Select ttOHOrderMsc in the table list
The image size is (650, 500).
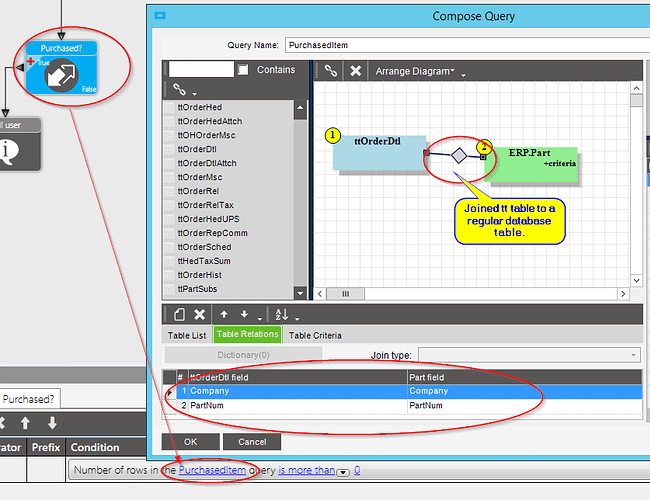tap(206, 135)
